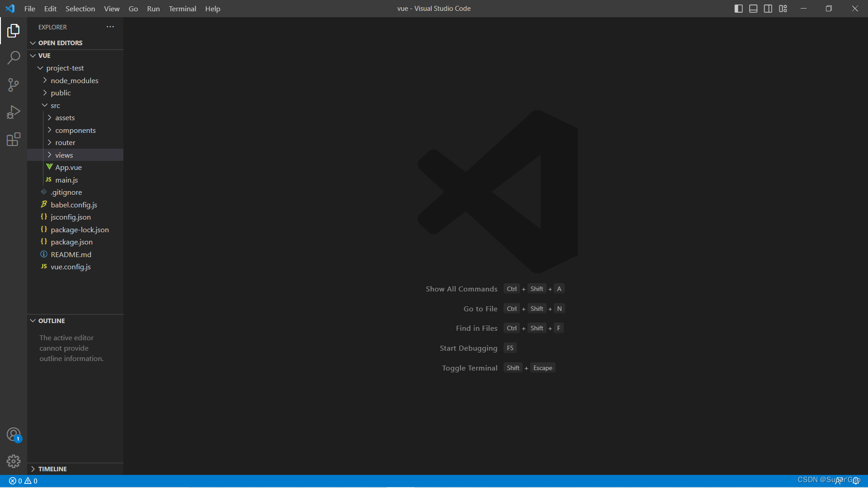Open the Accounts menu icon

(14, 435)
